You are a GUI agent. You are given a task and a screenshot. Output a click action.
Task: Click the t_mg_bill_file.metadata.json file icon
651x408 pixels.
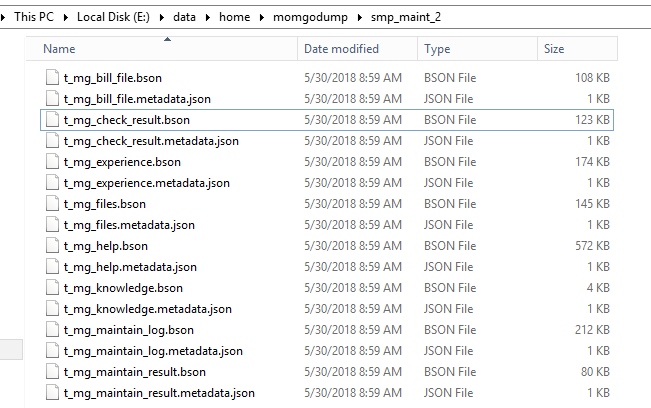(x=52, y=99)
